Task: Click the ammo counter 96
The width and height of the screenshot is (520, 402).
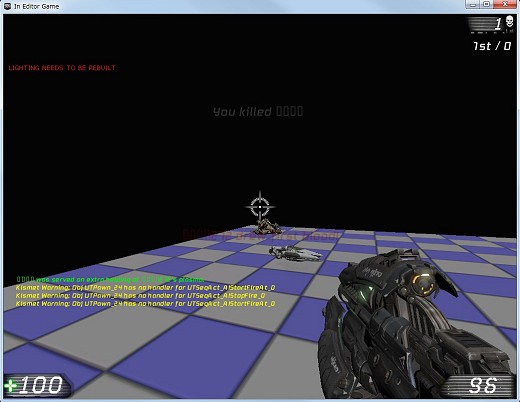Action: 483,386
